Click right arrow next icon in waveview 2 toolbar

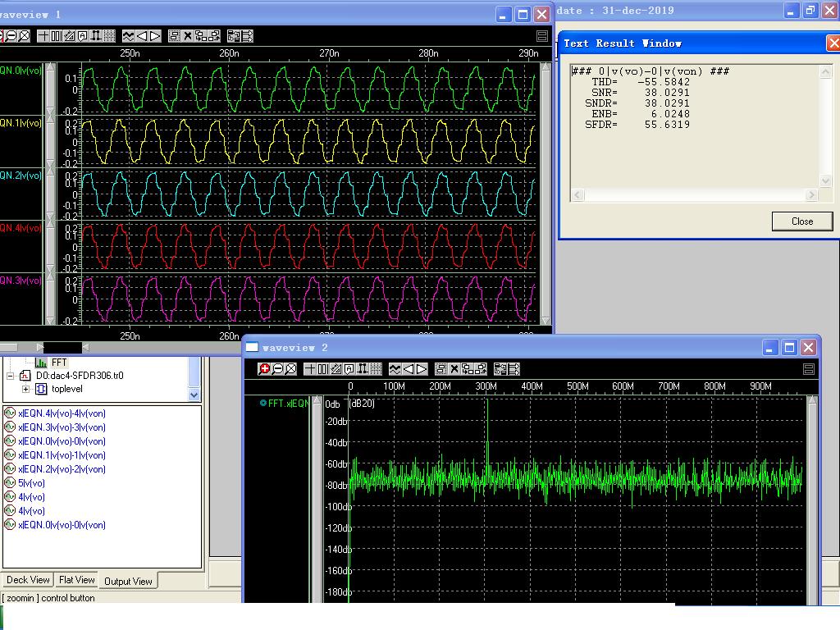(422, 369)
